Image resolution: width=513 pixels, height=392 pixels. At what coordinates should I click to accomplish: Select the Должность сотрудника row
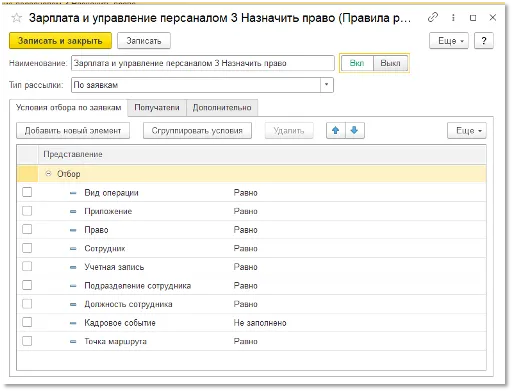coord(252,304)
